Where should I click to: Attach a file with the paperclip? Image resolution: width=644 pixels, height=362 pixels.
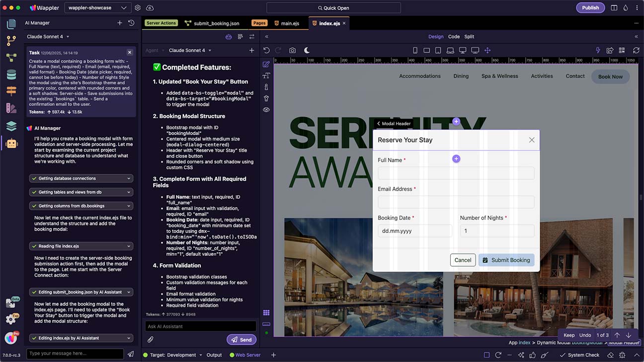coord(150,340)
